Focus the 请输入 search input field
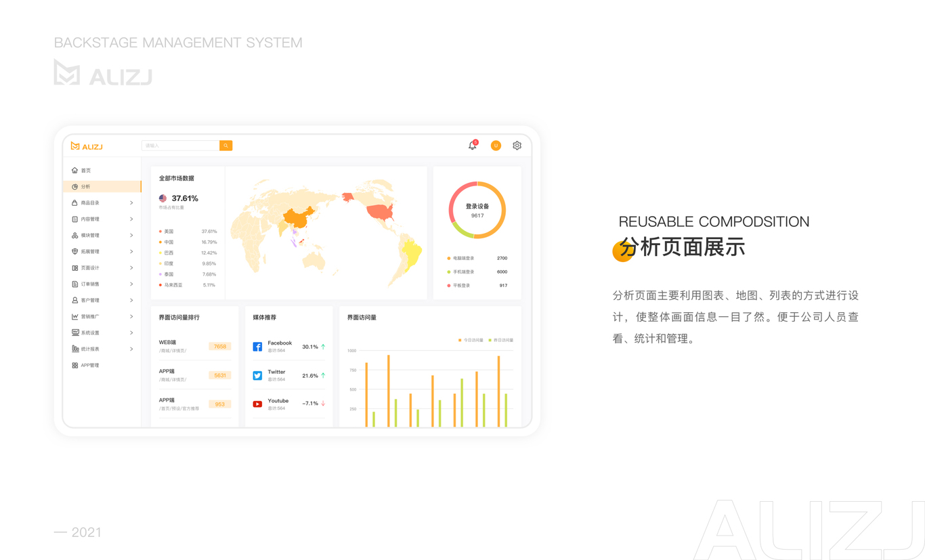The image size is (925, 560). coord(181,146)
